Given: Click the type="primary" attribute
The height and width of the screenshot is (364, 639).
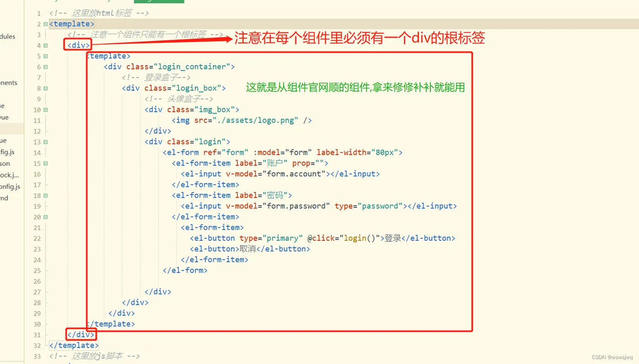Looking at the screenshot, I should click(x=271, y=238).
